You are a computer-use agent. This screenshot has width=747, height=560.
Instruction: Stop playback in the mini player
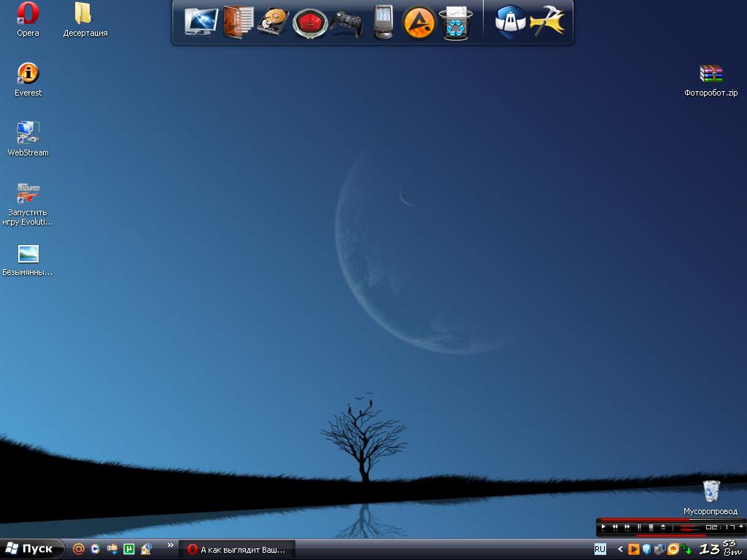[x=651, y=527]
